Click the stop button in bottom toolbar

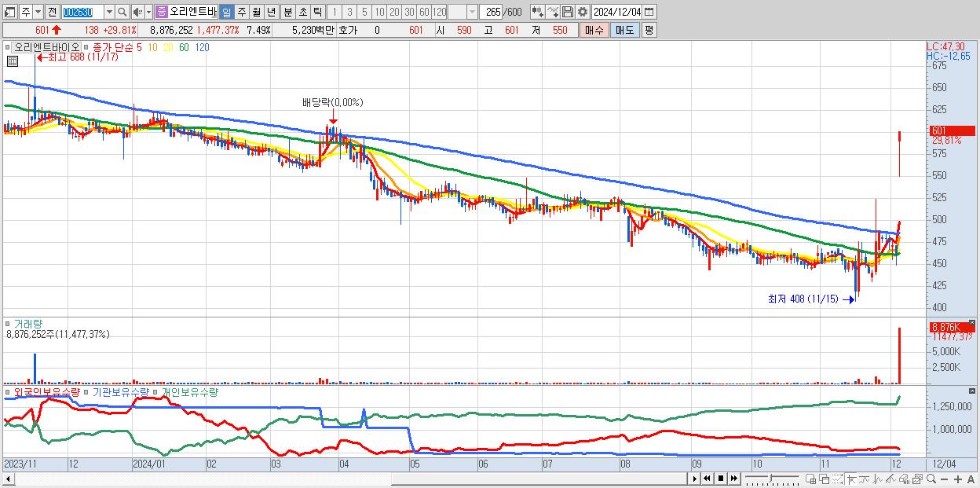click(x=721, y=479)
